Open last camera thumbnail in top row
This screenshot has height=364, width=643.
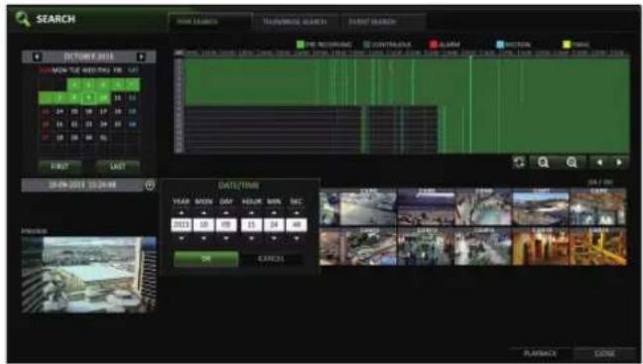(x=598, y=207)
